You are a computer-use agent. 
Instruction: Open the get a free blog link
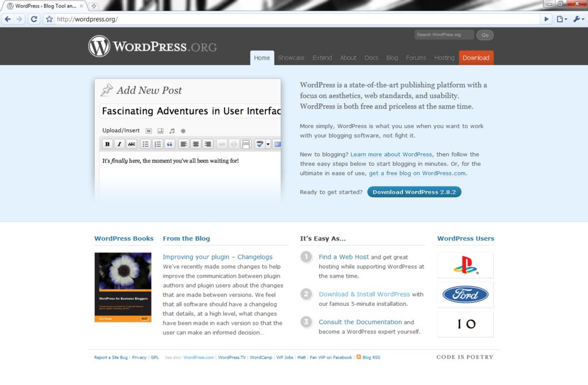(x=417, y=173)
